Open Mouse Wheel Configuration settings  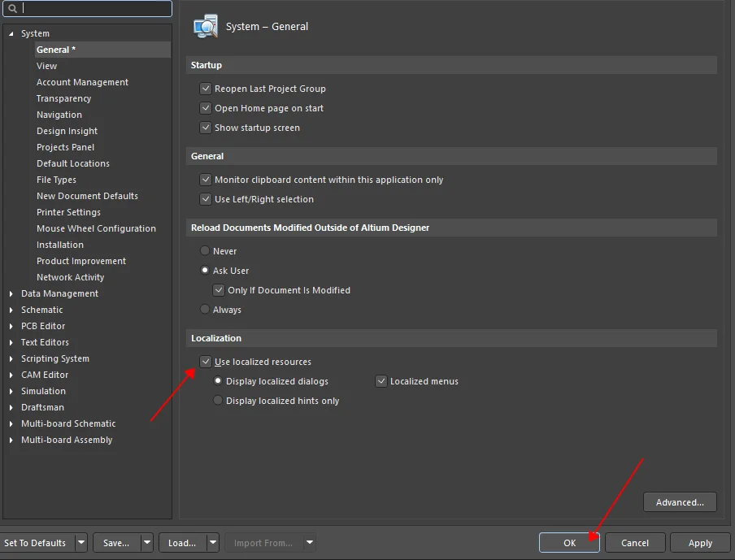tap(96, 228)
